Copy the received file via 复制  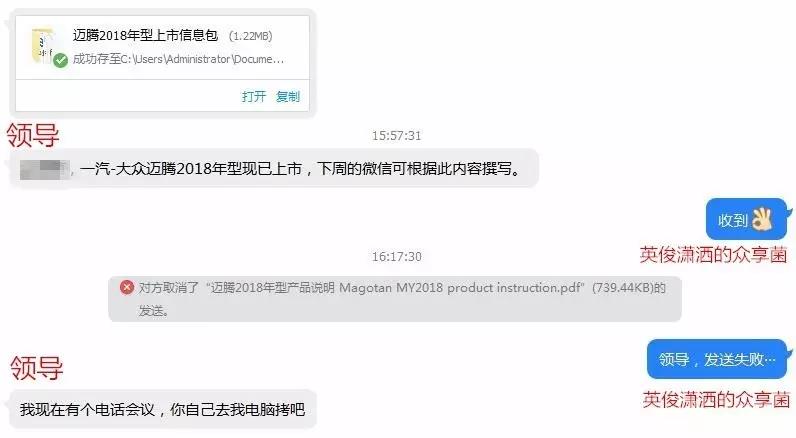pyautogui.click(x=288, y=96)
